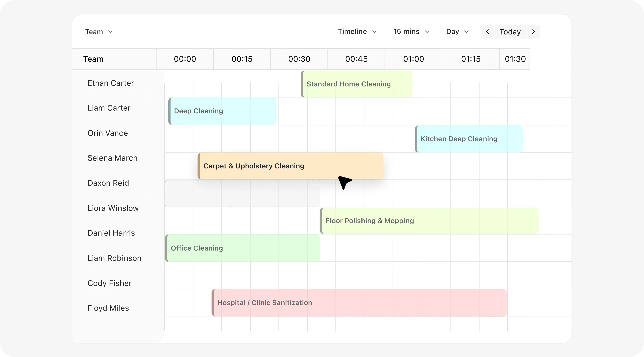Open the Kitchen Deep Cleaning task
Viewport: 644px width, 357px height.
[x=469, y=139]
